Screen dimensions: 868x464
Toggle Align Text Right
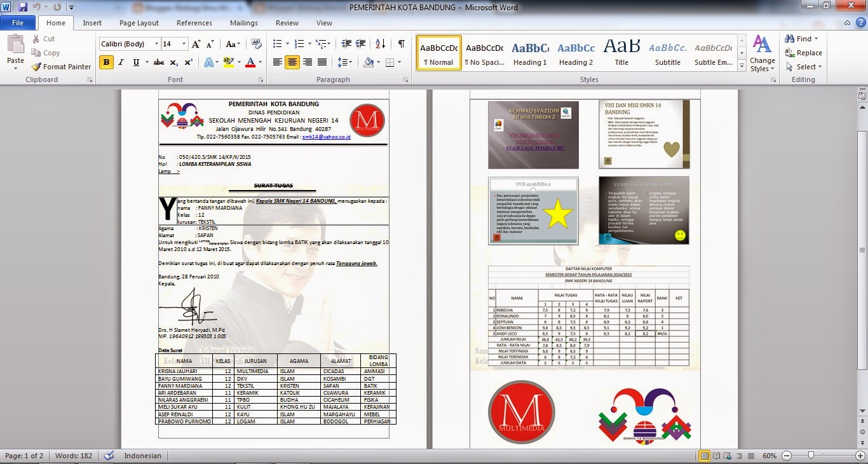[x=308, y=62]
